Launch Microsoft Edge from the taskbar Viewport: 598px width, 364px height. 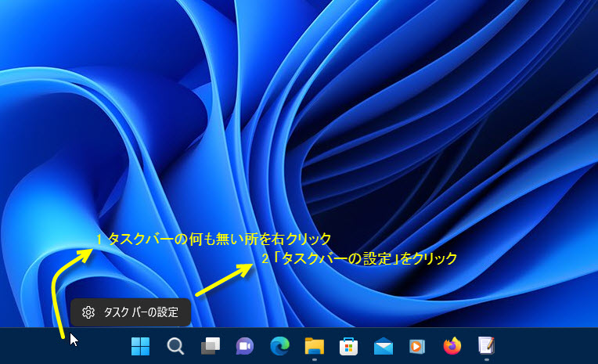279,346
